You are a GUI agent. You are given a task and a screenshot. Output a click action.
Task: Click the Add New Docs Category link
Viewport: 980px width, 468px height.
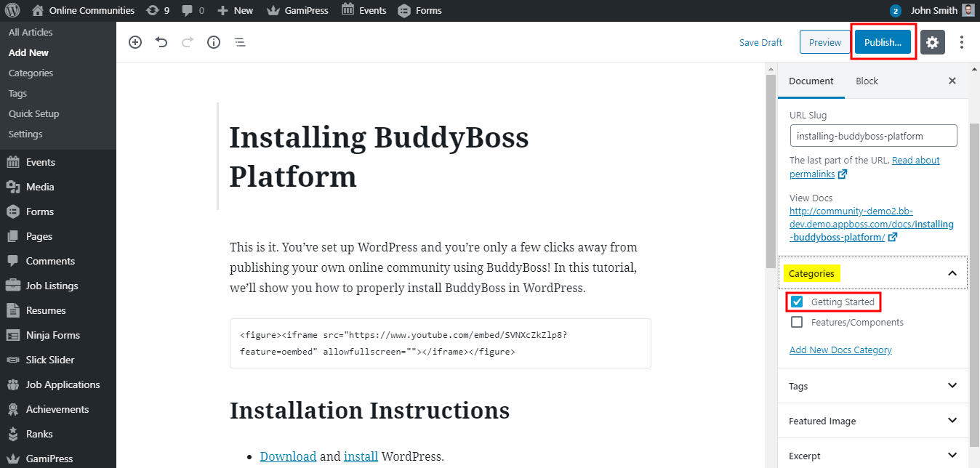tap(840, 350)
